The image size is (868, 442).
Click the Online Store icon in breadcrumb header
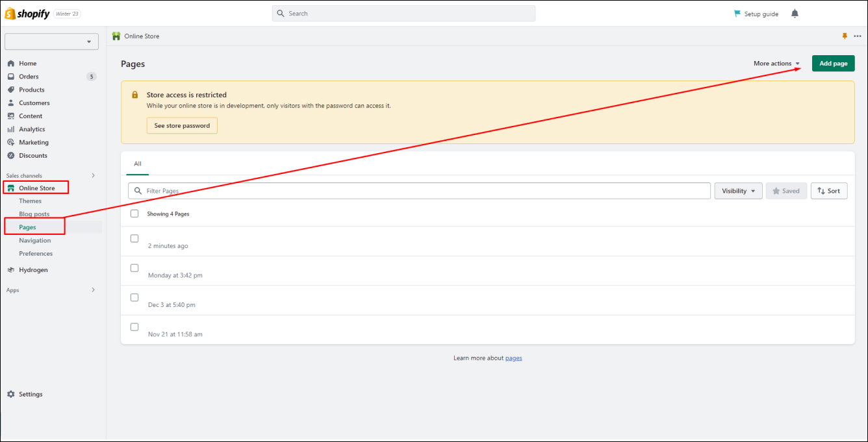(x=116, y=36)
